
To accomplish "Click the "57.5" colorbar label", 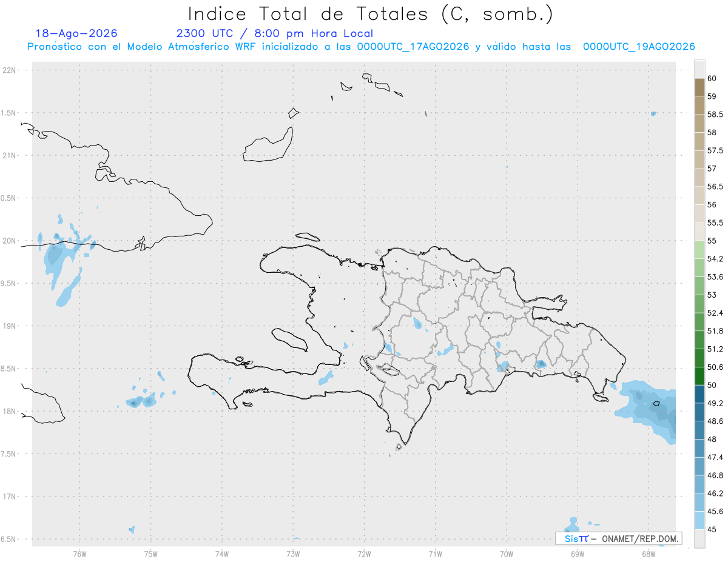I will [715, 150].
